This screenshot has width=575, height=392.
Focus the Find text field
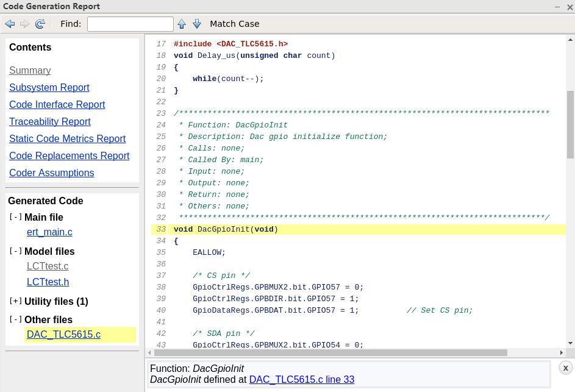(x=130, y=24)
